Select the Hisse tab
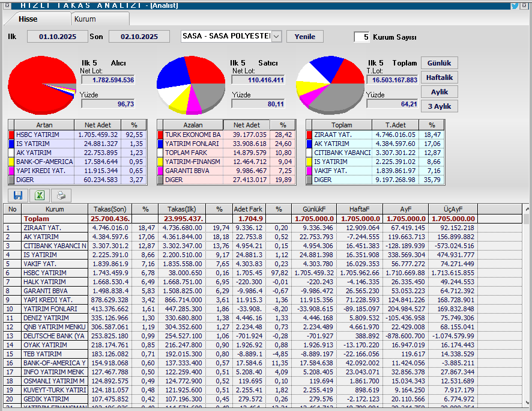 tap(28, 19)
